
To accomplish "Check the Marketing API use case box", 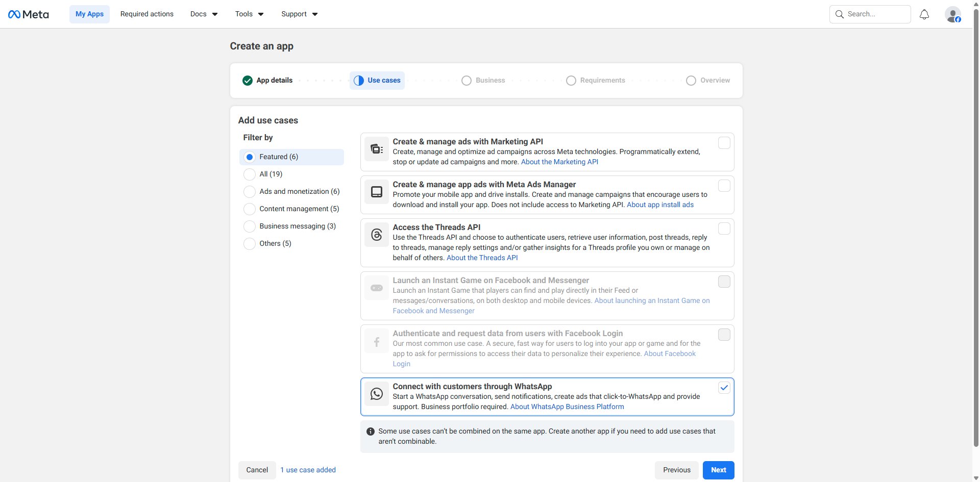I will pos(724,143).
